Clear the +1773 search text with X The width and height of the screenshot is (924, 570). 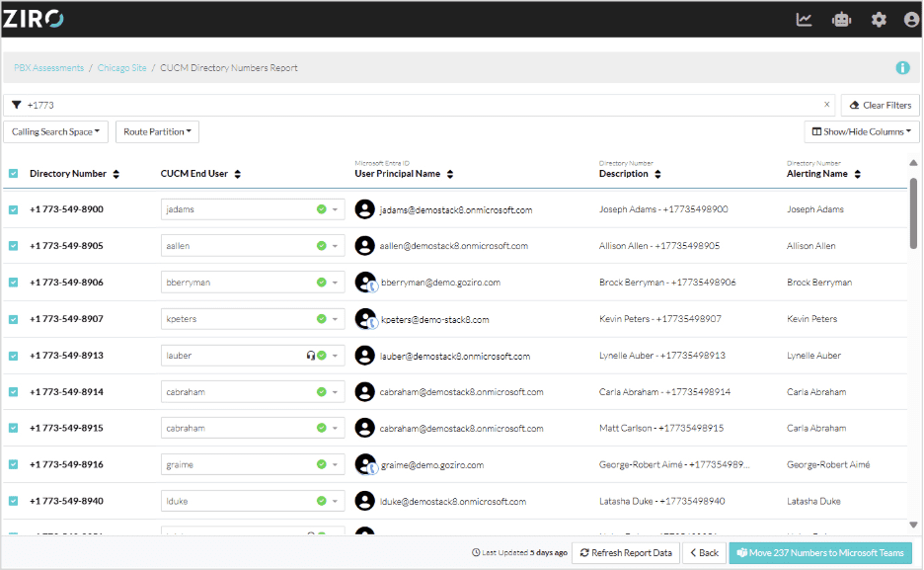point(827,105)
